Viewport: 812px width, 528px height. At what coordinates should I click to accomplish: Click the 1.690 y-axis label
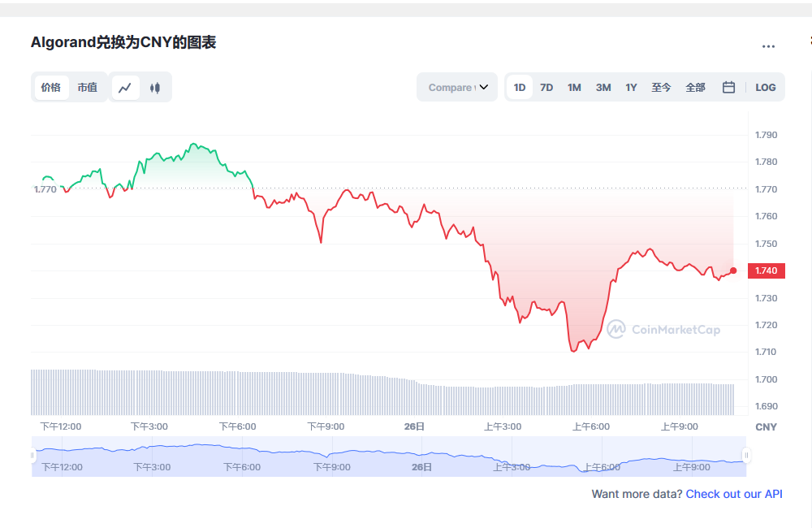click(x=766, y=406)
